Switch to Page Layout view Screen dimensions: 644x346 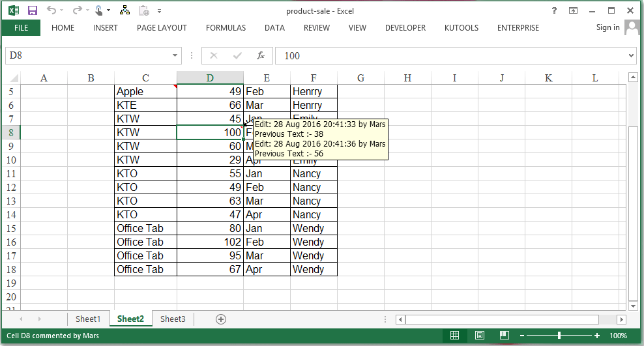pos(479,336)
